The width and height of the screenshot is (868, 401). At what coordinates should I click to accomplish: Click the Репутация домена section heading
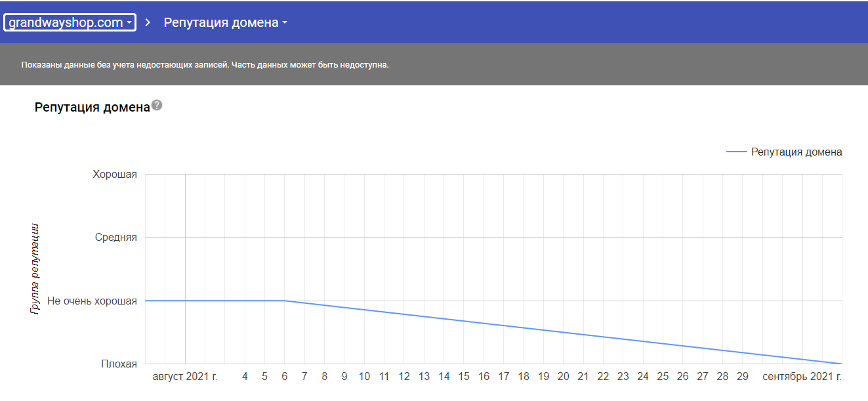(93, 107)
